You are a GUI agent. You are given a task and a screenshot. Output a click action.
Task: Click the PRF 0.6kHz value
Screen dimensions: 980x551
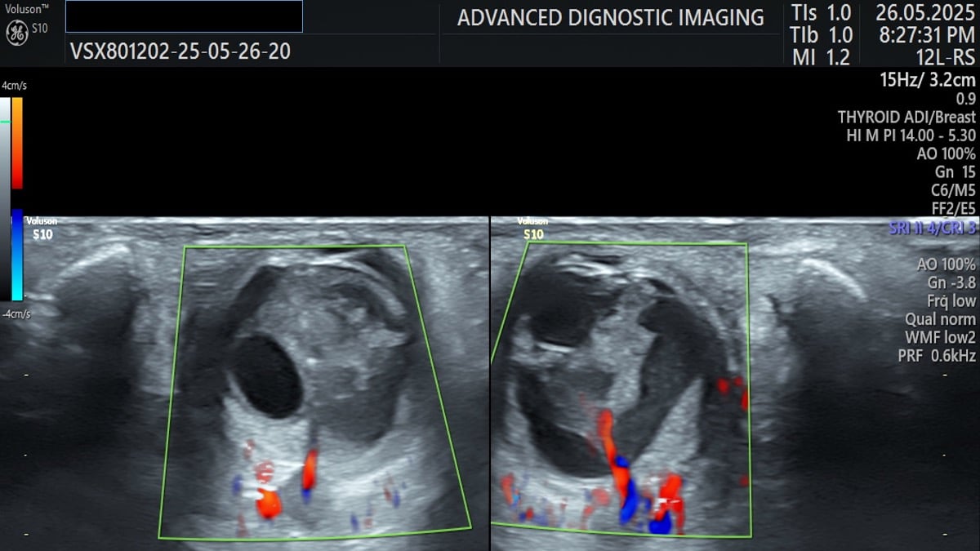click(x=937, y=356)
